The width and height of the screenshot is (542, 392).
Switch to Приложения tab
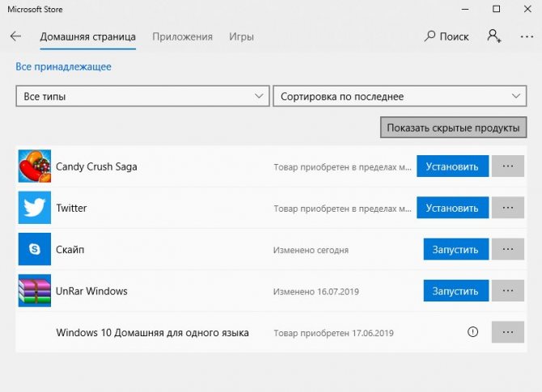[183, 36]
